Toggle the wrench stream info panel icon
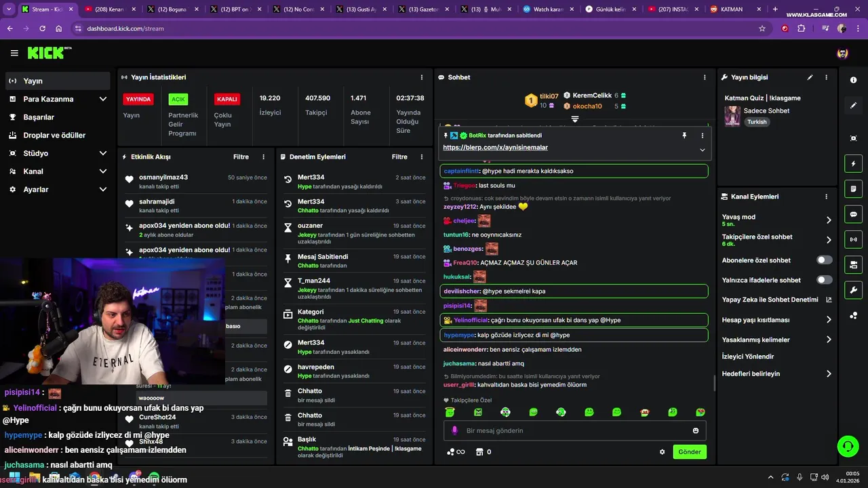Image resolution: width=868 pixels, height=488 pixels. (853, 290)
